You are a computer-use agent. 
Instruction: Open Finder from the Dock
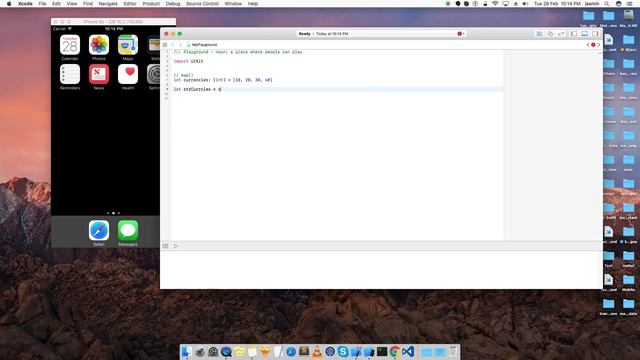(x=187, y=351)
